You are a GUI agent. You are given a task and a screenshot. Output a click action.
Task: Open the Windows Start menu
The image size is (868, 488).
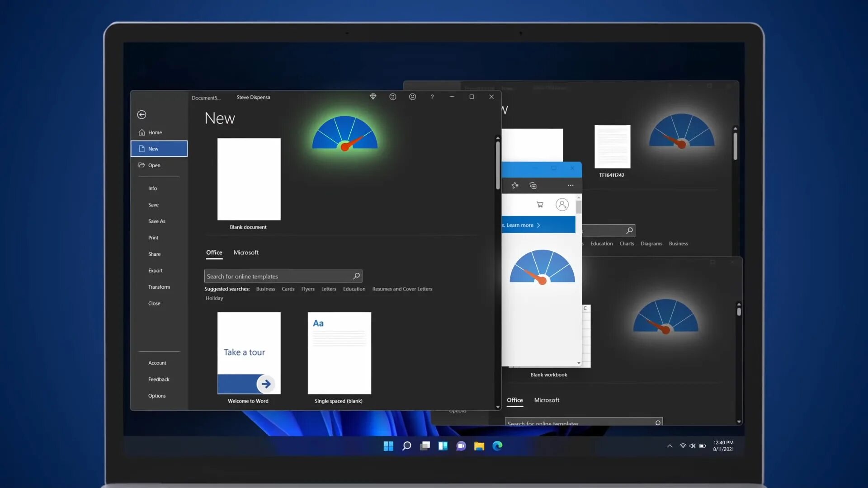(x=388, y=446)
